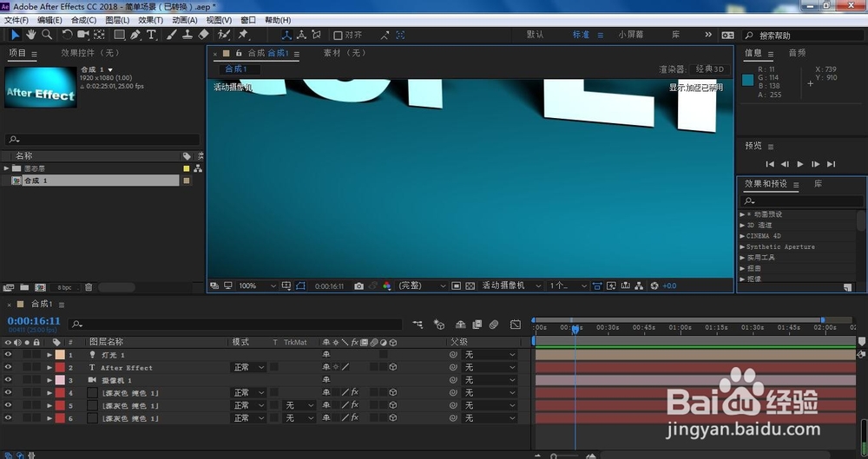
Task: Toggle the composition lock icon in viewer tab
Action: 239,53
